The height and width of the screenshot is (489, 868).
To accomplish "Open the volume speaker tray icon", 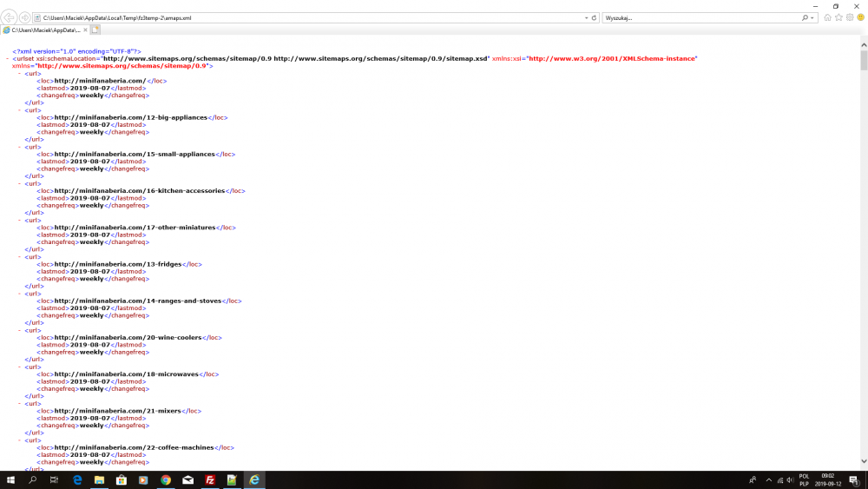I will [790, 480].
